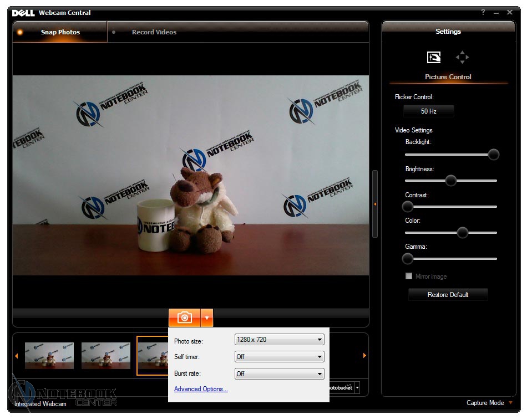Select the pan and zoom arrows icon
527x420 pixels.
tap(462, 57)
